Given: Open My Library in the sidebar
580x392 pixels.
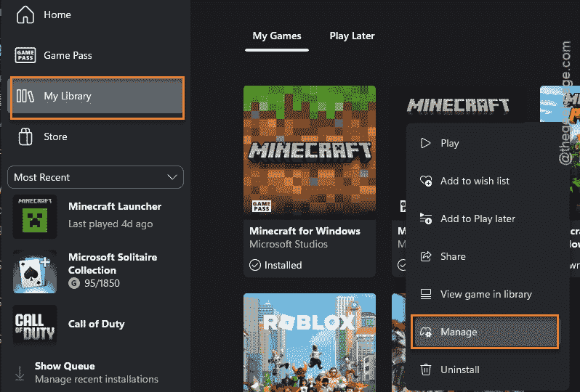Looking at the screenshot, I should pos(97,97).
